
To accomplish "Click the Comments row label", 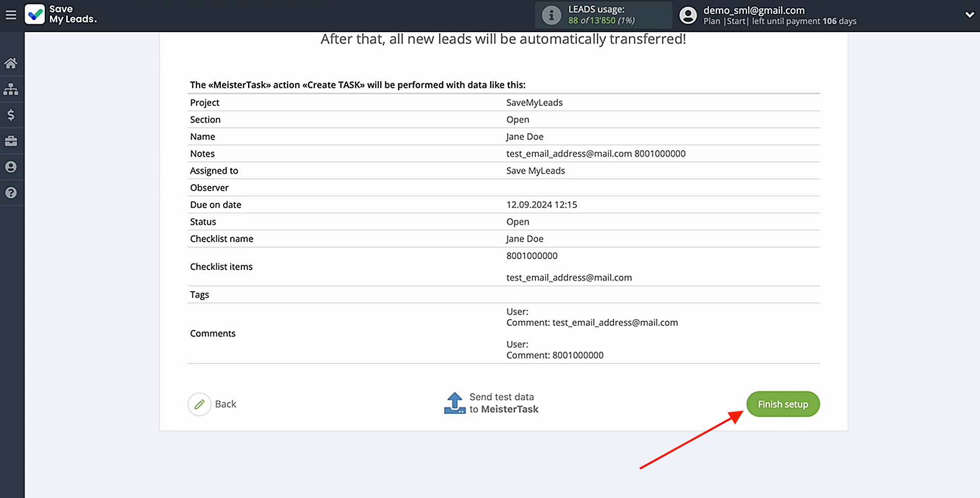I will pos(213,334).
